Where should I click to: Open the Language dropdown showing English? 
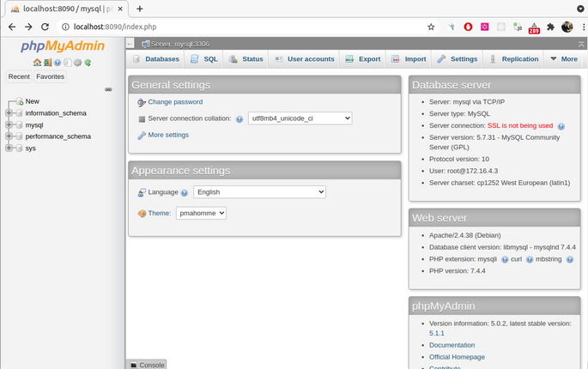[259, 192]
